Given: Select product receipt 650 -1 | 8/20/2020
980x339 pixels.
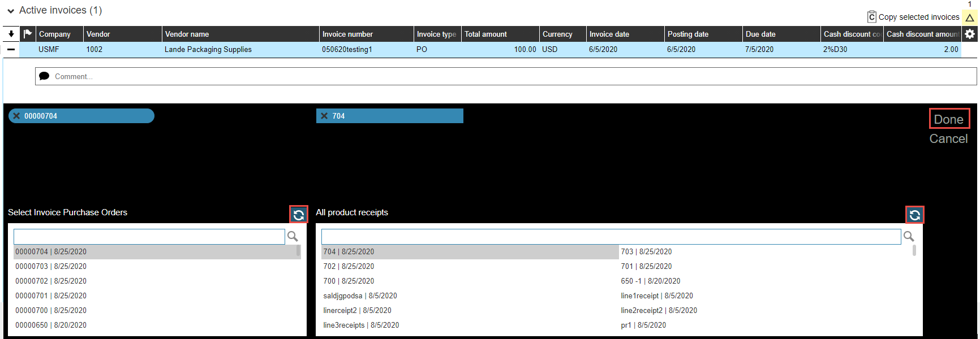Looking at the screenshot, I should click(766, 281).
